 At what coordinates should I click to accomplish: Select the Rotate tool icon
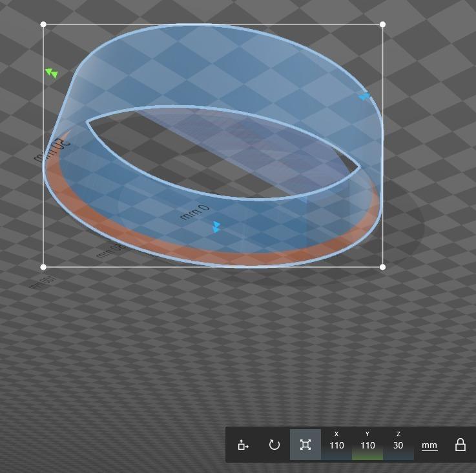274,445
